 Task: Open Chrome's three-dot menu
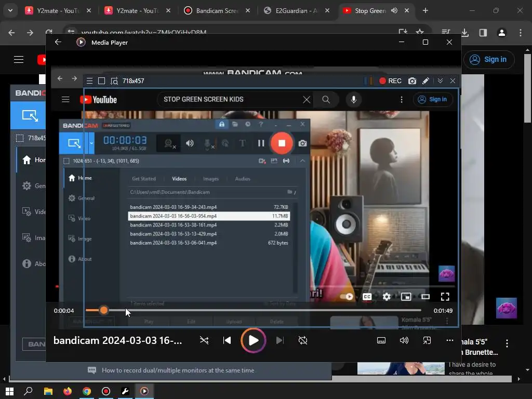pyautogui.click(x=520, y=33)
